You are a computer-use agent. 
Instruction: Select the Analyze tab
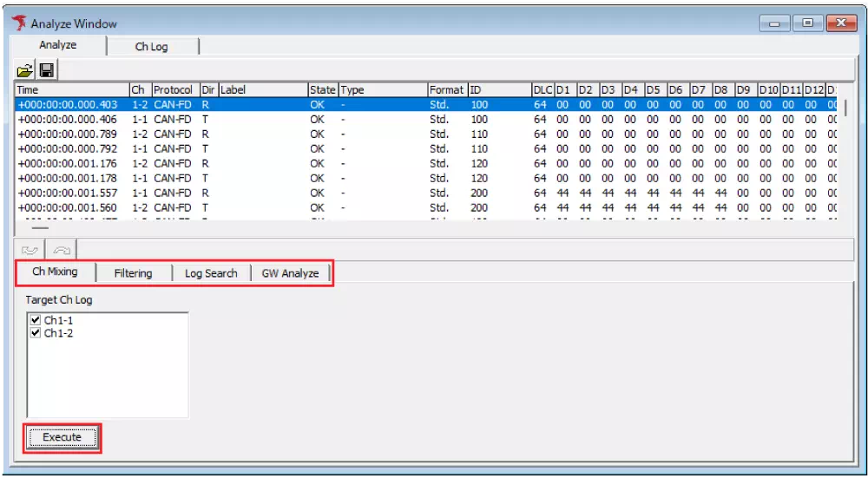(x=58, y=45)
